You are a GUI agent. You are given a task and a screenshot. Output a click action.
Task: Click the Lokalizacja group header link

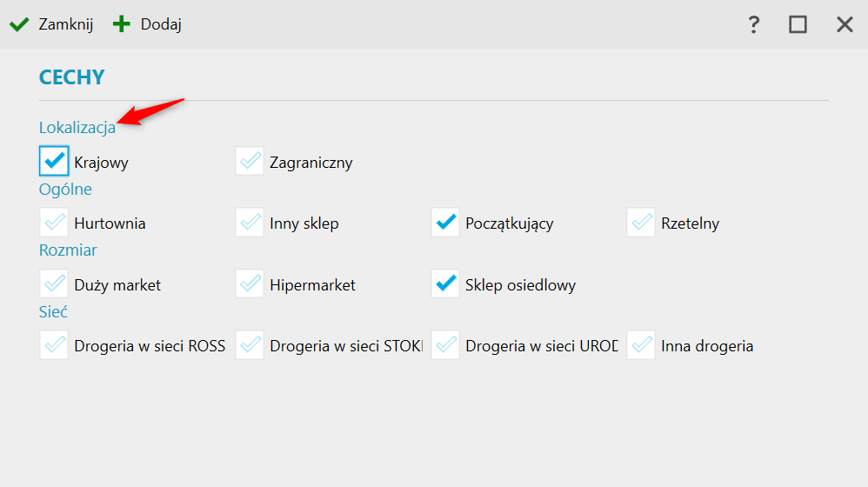77,128
